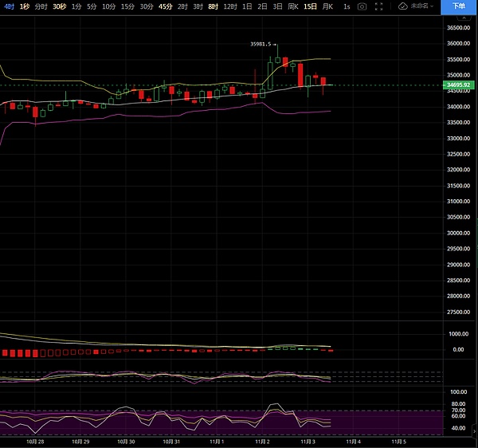478x448 pixels.
Task: Click the cloud save icon
Action: pos(403,6)
